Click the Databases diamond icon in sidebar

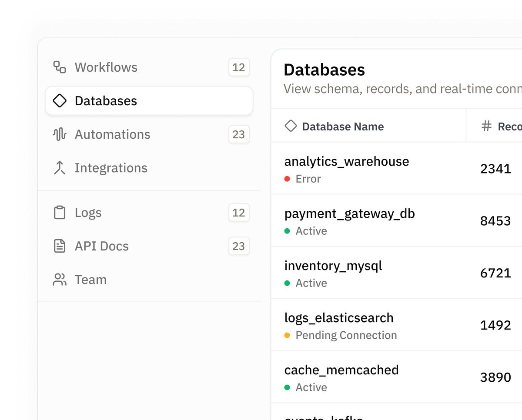tap(60, 101)
